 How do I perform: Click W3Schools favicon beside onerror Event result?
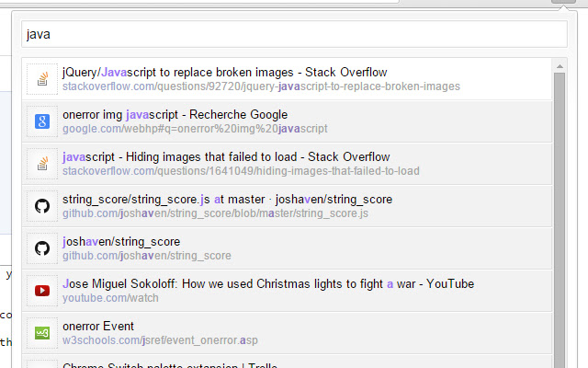pos(42,333)
